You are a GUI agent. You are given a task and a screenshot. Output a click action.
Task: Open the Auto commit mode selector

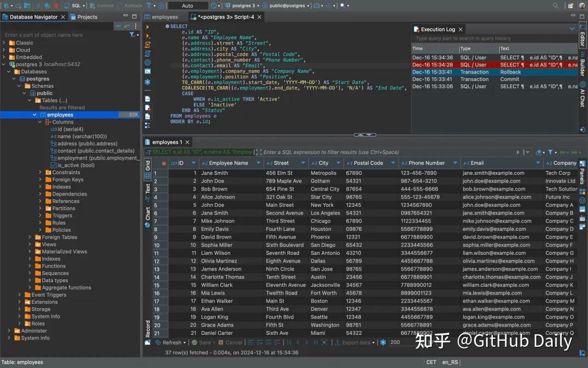188,5
